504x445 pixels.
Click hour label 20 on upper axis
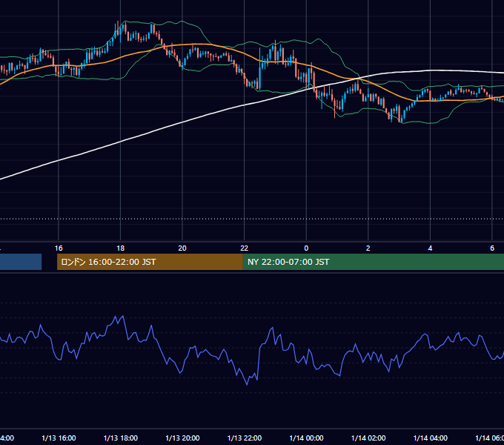tap(182, 248)
